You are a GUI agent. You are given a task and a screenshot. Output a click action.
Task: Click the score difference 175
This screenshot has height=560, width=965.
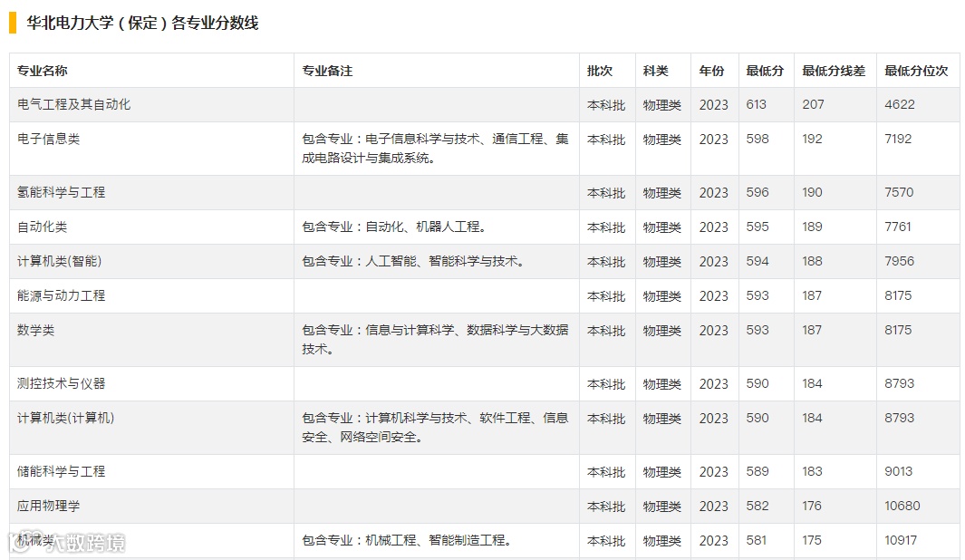(812, 541)
